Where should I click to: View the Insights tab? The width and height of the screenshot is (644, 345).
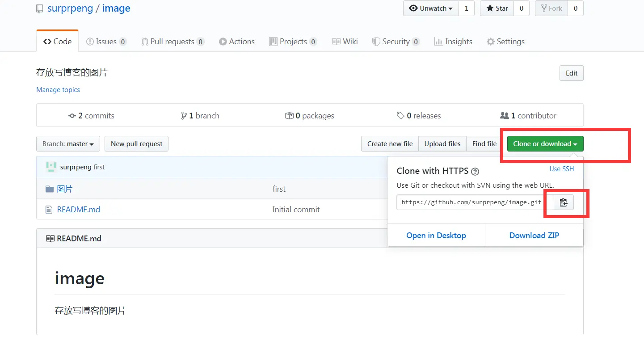(453, 42)
